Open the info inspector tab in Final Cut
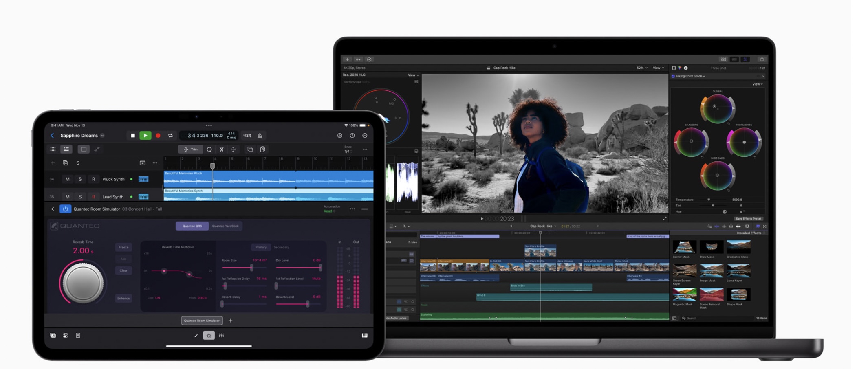This screenshot has height=369, width=868. (686, 68)
